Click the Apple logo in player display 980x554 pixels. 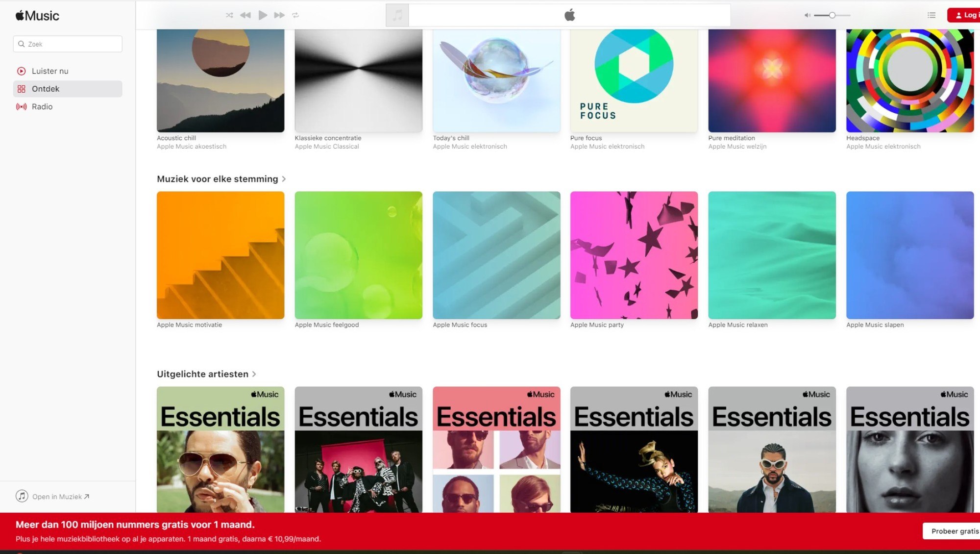click(569, 15)
